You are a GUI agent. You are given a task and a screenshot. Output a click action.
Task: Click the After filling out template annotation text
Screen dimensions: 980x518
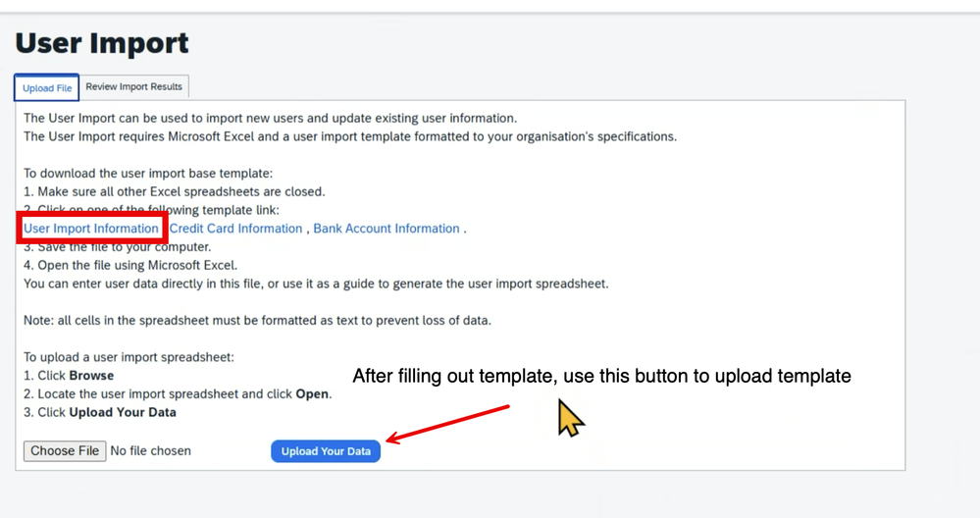602,376
